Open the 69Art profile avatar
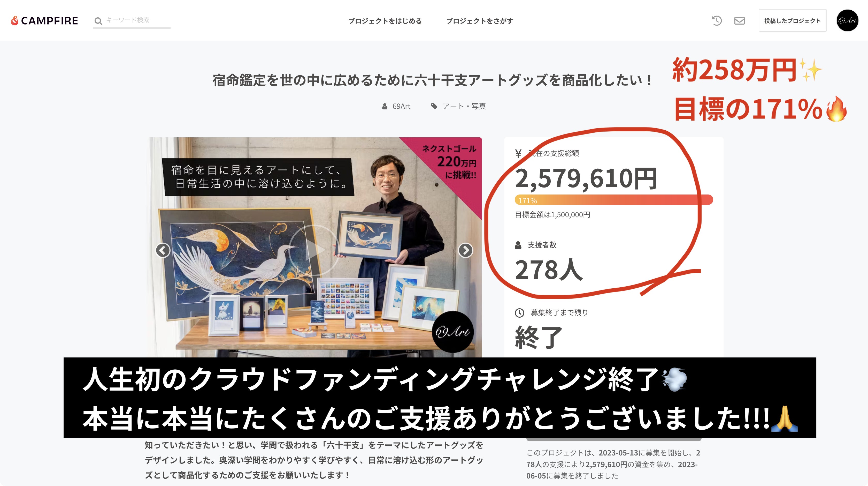The height and width of the screenshot is (486, 868). pos(847,21)
